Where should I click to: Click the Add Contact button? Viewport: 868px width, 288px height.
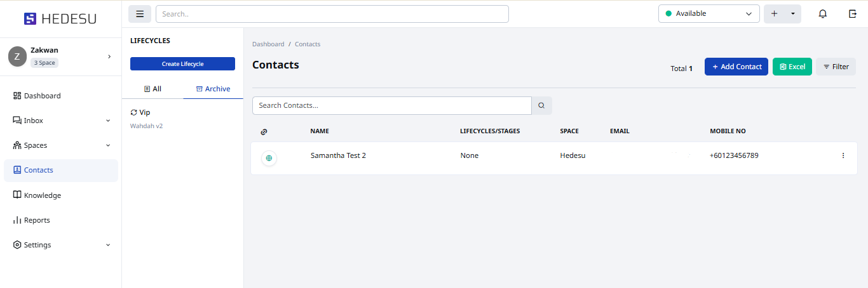[x=736, y=67]
